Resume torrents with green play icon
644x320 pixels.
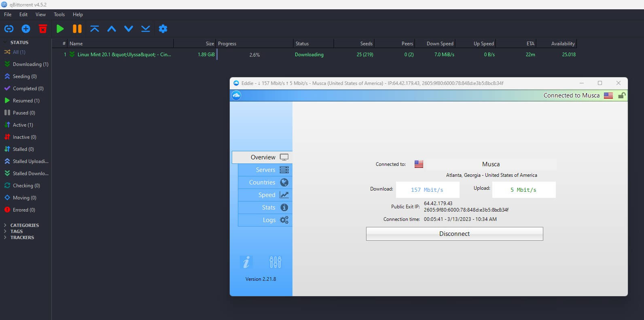pyautogui.click(x=60, y=29)
